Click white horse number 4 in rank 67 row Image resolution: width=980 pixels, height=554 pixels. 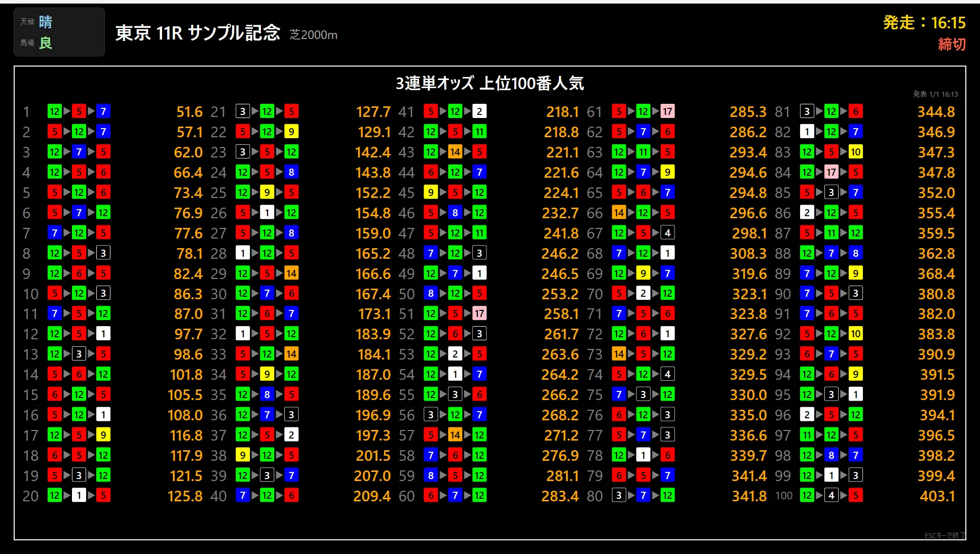tap(667, 233)
